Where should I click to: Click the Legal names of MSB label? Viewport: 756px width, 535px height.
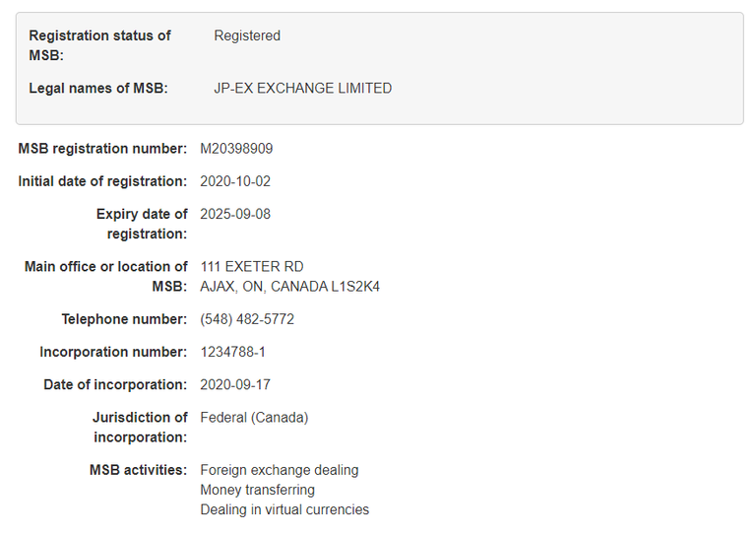click(x=98, y=89)
